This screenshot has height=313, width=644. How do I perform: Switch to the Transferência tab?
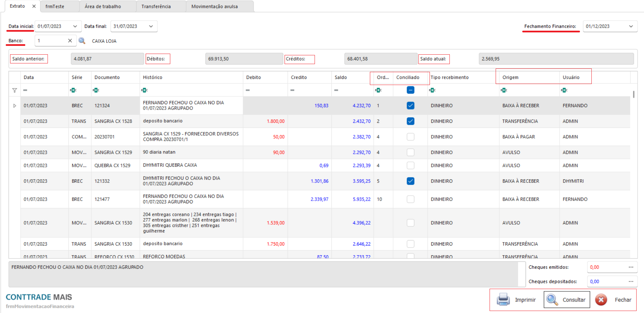tap(156, 6)
